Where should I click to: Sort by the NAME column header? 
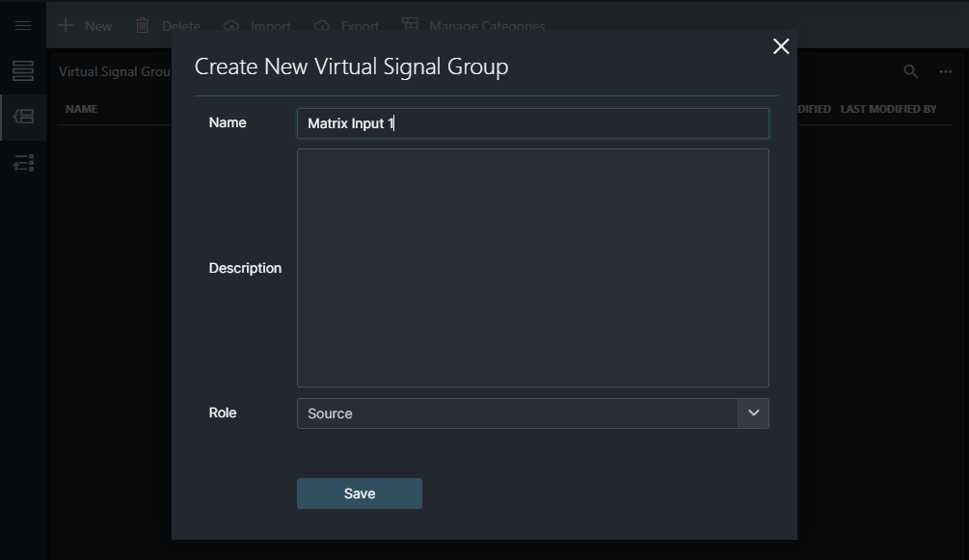79,108
